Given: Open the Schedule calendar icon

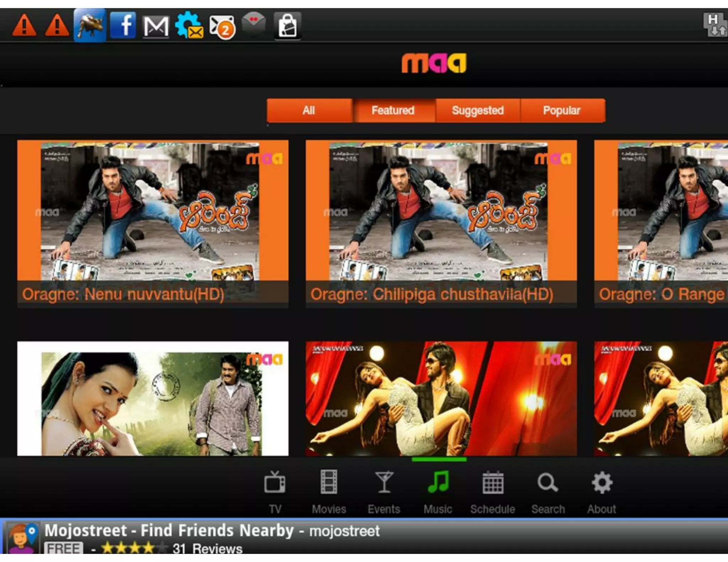Looking at the screenshot, I should 493,483.
